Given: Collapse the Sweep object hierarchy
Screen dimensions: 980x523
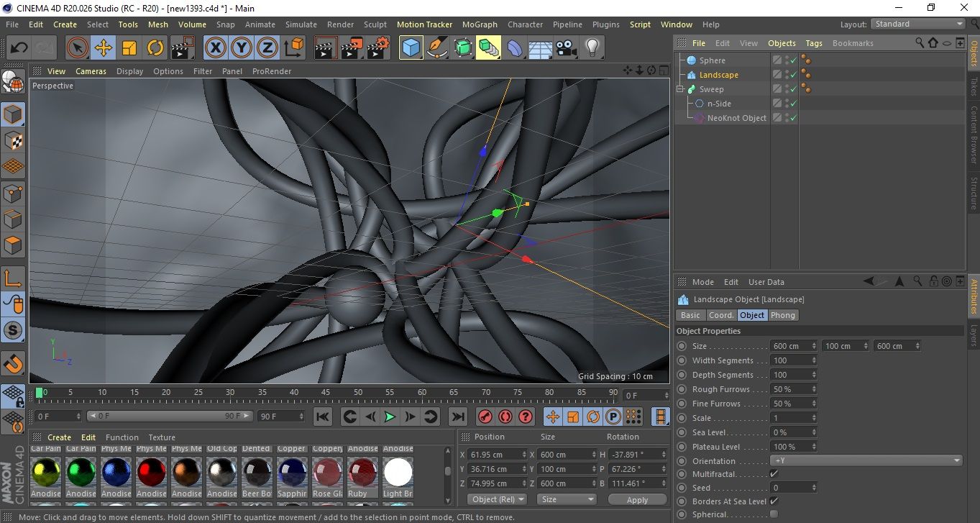Looking at the screenshot, I should click(679, 89).
